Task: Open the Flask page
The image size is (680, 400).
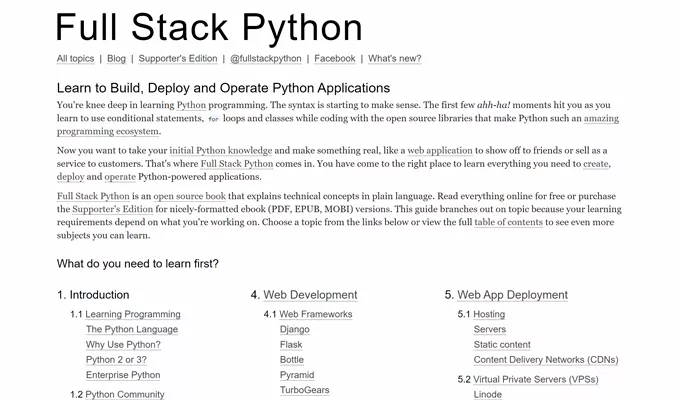Action: [291, 344]
